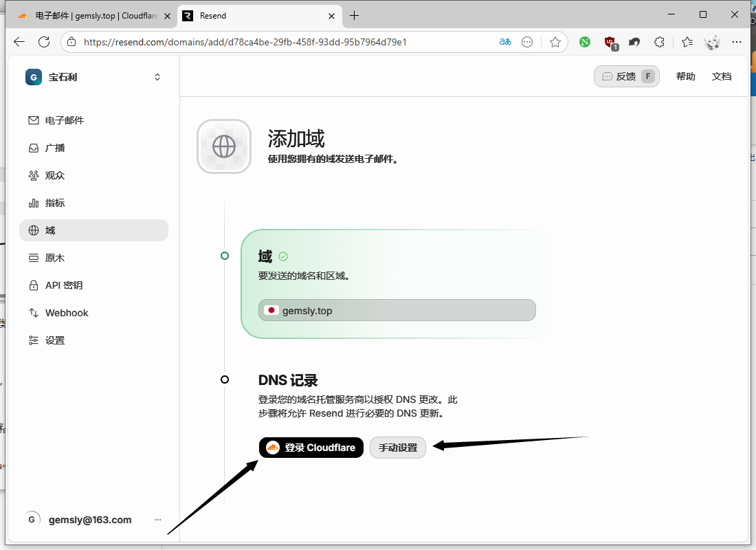
Task: Click the gemsly.top domain field
Action: point(397,310)
